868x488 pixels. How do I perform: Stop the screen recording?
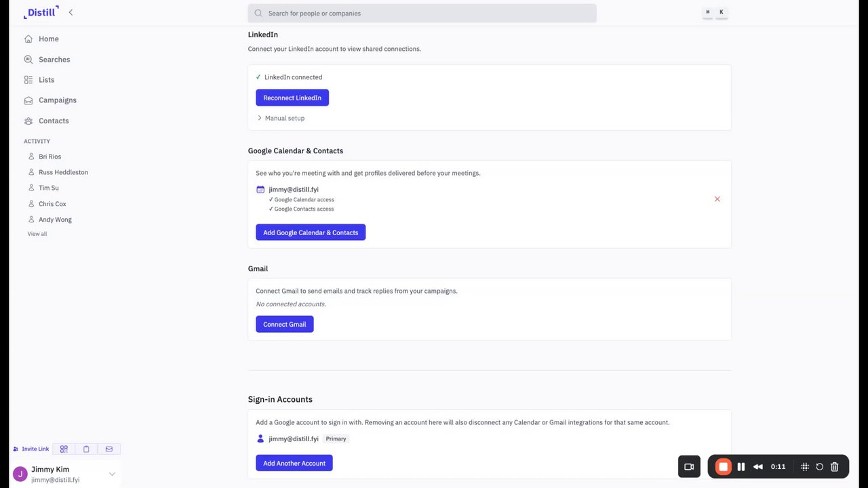point(724,466)
